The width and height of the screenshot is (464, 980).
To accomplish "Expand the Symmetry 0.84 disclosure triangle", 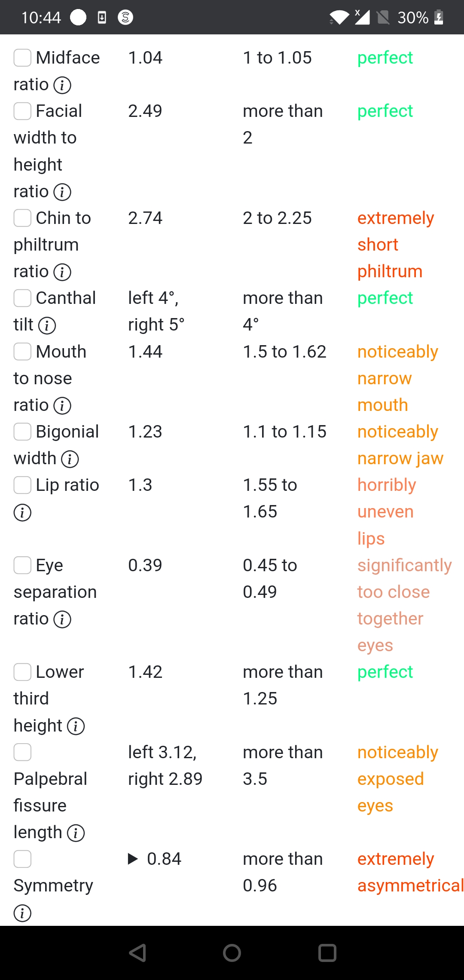I will [133, 859].
